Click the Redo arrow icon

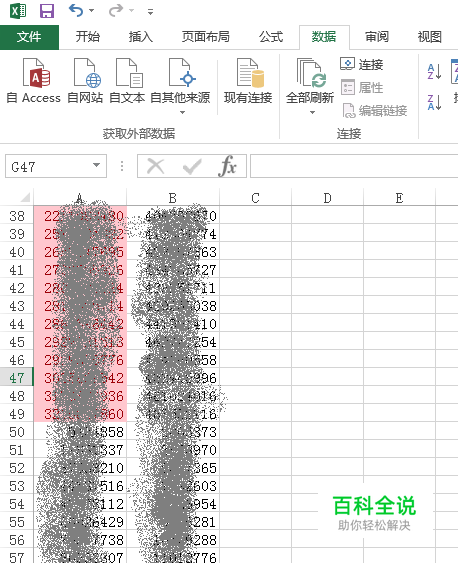point(116,10)
